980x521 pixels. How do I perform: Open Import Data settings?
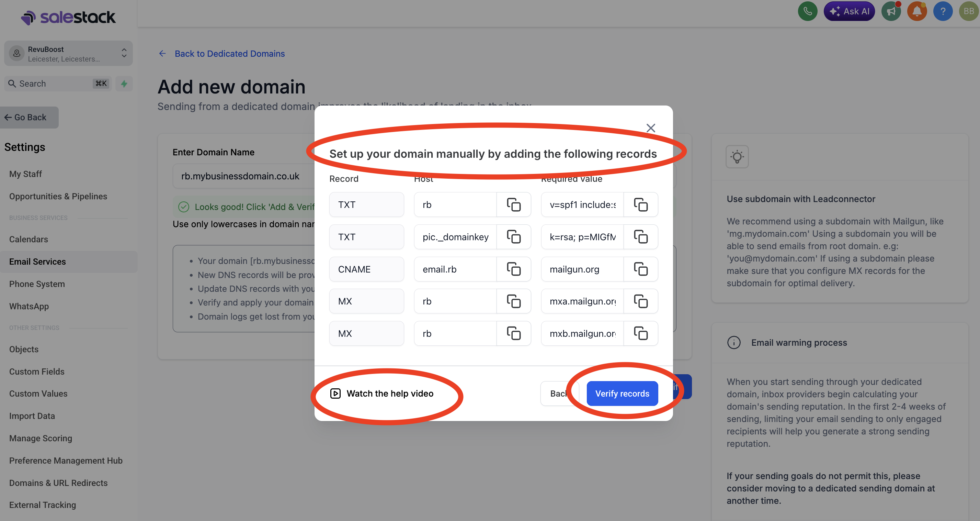32,416
